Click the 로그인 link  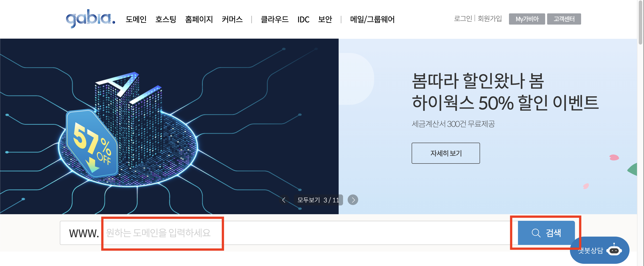[x=463, y=18]
